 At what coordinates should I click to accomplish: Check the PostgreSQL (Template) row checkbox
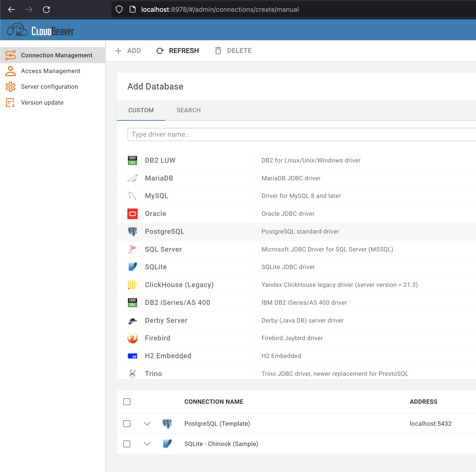[x=127, y=424]
